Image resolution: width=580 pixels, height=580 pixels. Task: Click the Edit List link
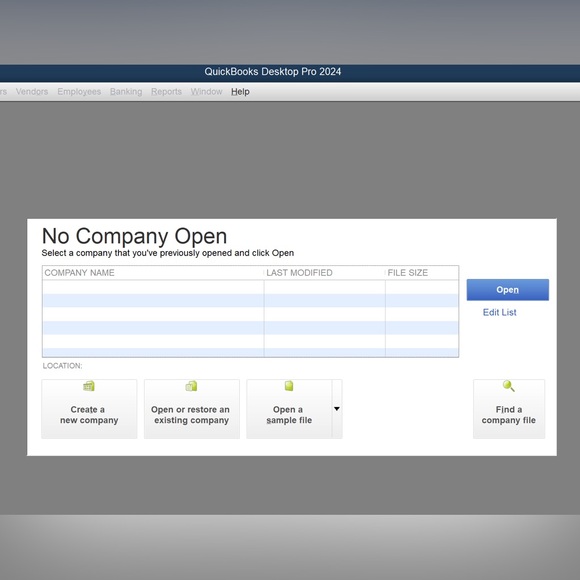pyautogui.click(x=499, y=312)
